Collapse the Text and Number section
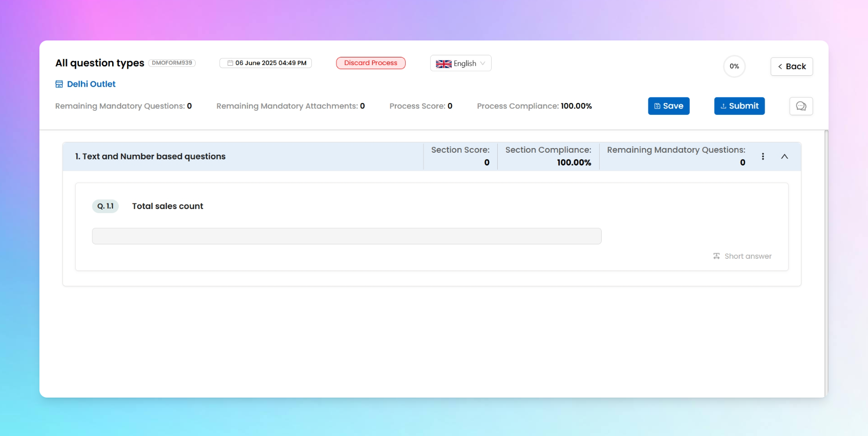Image resolution: width=868 pixels, height=436 pixels. click(784, 156)
